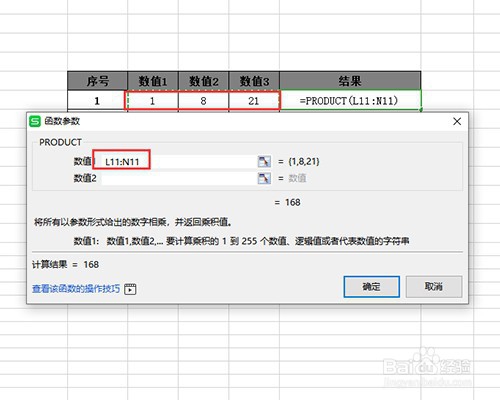Close the 函数参数 dialog

tap(457, 121)
